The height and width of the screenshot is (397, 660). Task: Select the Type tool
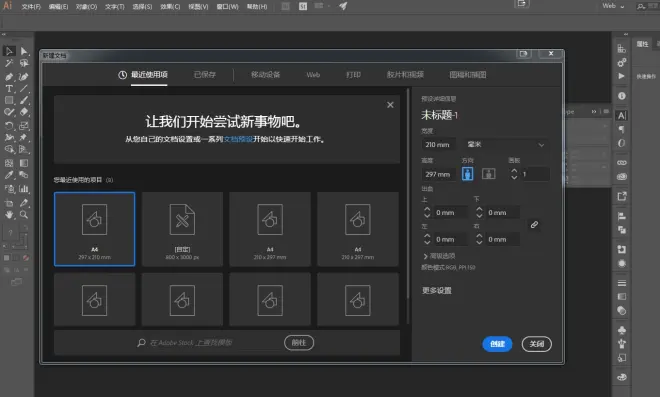9,89
